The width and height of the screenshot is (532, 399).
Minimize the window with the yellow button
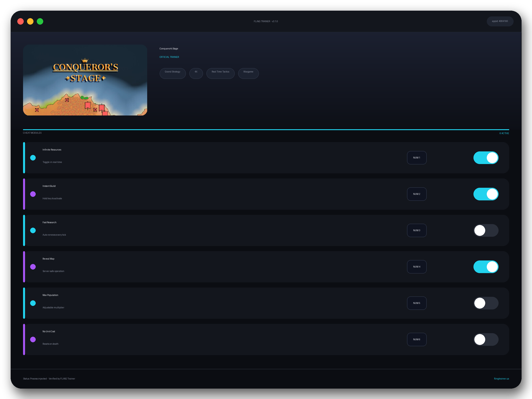click(x=30, y=22)
